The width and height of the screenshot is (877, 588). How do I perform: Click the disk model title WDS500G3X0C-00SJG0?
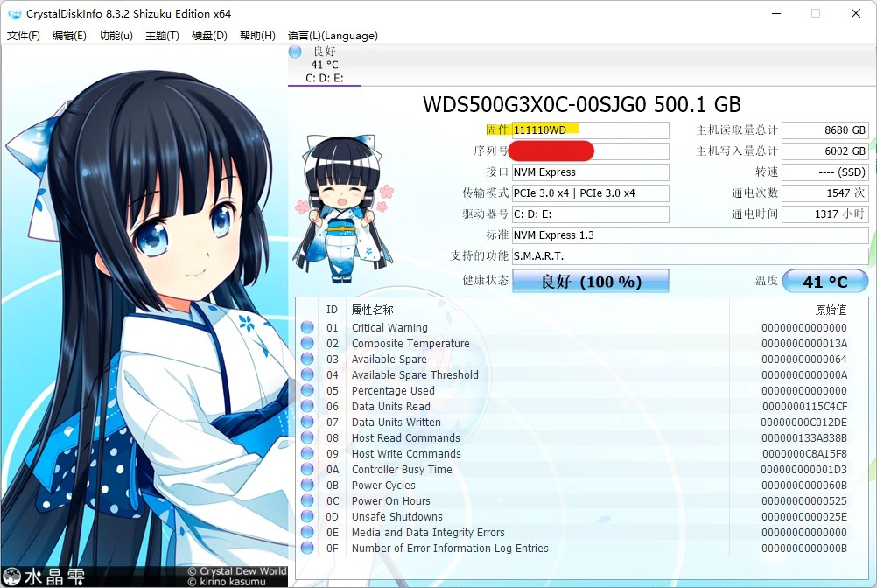click(534, 104)
